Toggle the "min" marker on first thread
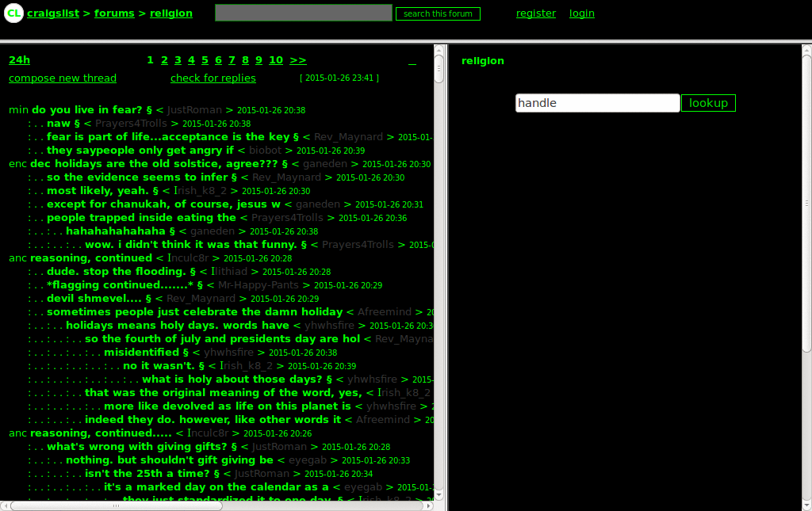 [18, 110]
